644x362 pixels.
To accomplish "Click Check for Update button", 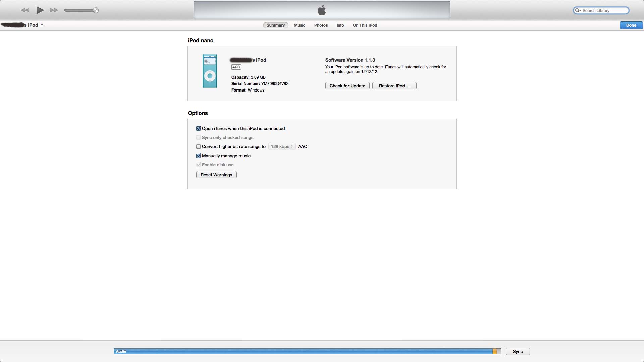I will [347, 86].
